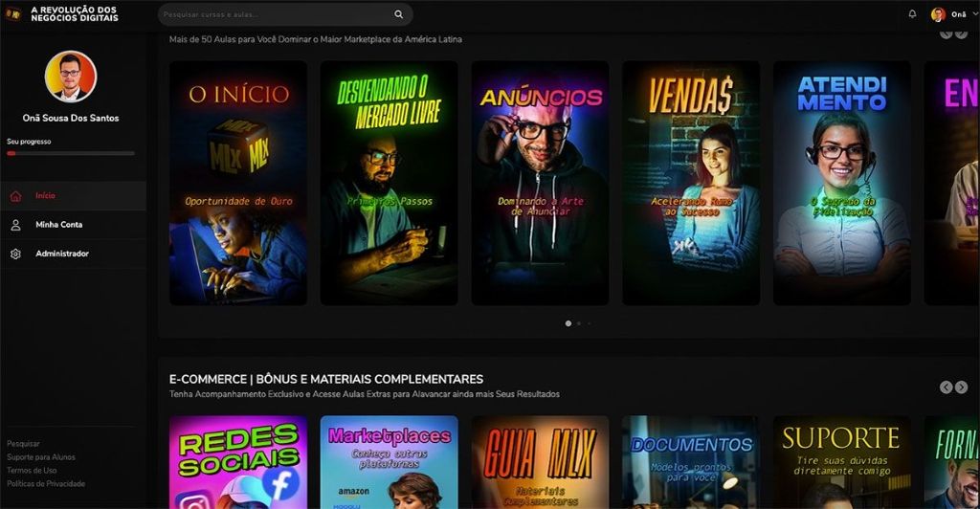The image size is (980, 509).
Task: Select second carousel page dot
Action: [x=579, y=323]
